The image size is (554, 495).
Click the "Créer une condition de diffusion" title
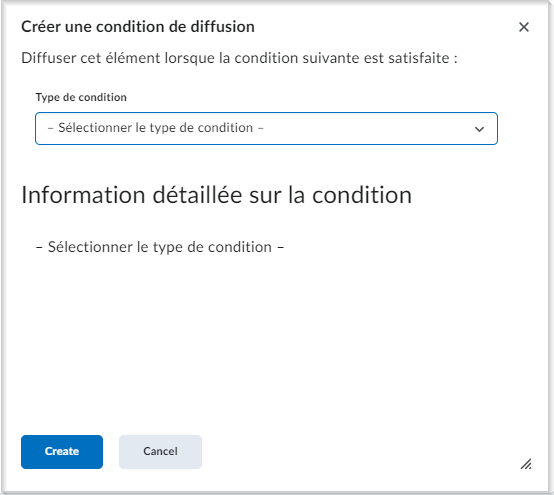138,27
